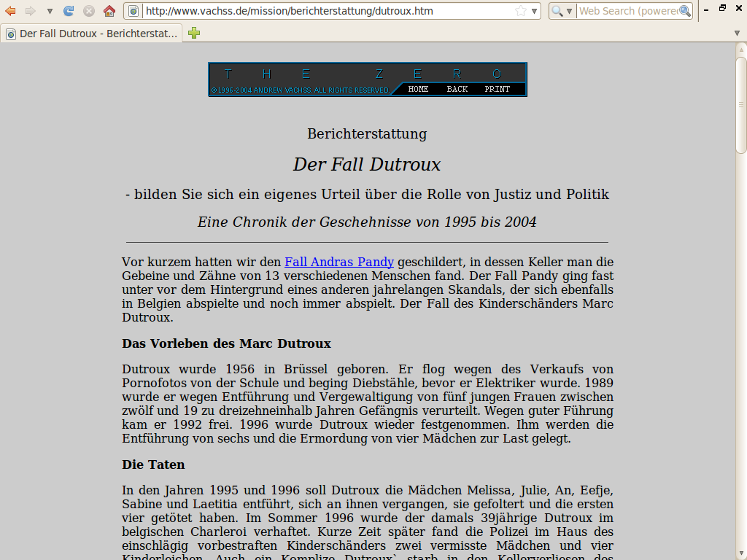Open the address bar URL history dropdown
Screen dimensions: 747x560
[x=535, y=11]
